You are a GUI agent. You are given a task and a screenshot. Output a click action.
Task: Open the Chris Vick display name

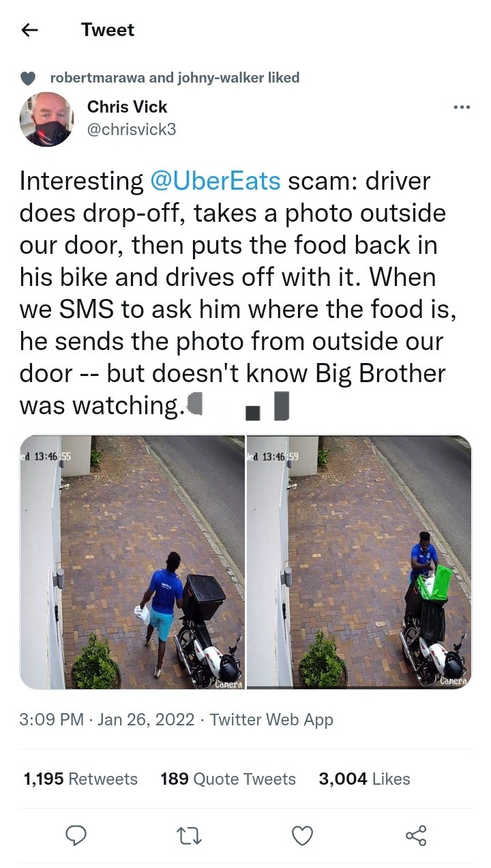127,107
